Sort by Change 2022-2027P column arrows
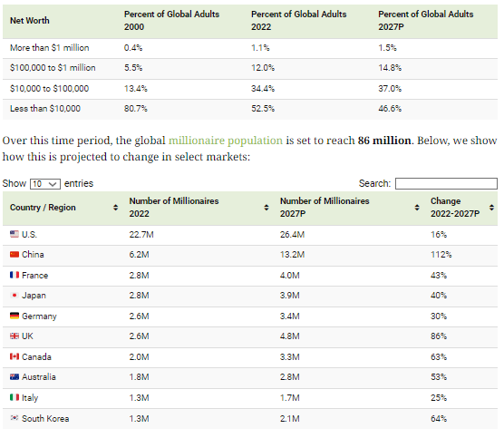The width and height of the screenshot is (504, 438). (x=491, y=208)
